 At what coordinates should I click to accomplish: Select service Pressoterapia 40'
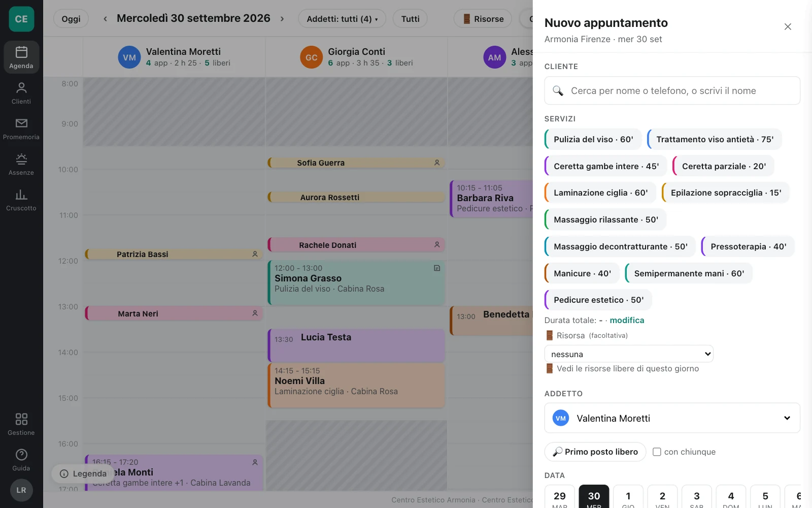(x=748, y=246)
